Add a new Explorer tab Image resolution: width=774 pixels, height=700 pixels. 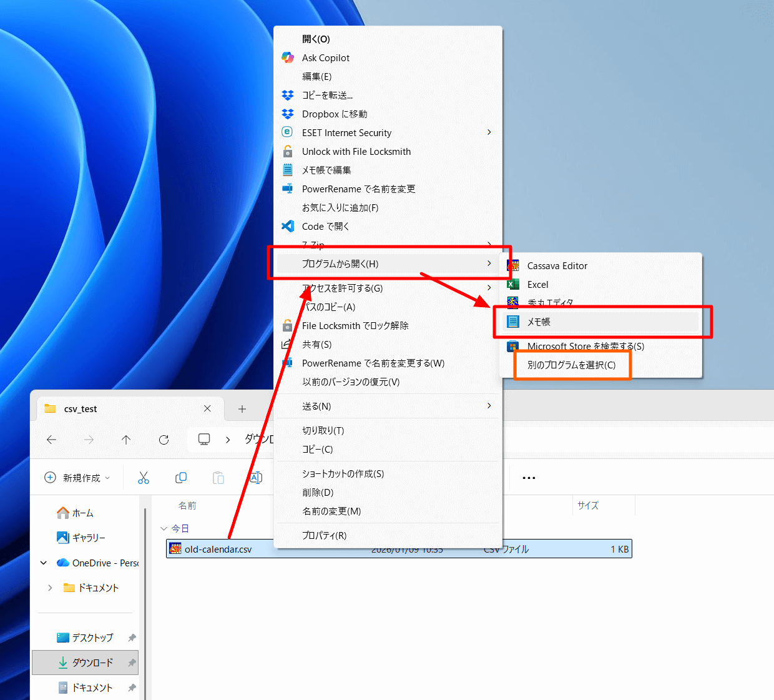[242, 409]
